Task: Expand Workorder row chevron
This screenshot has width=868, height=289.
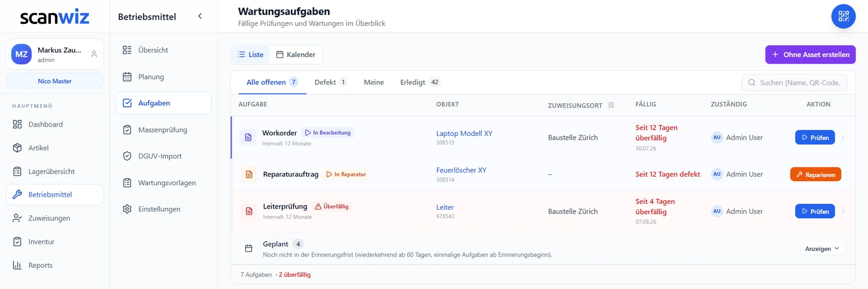Action: (x=843, y=137)
